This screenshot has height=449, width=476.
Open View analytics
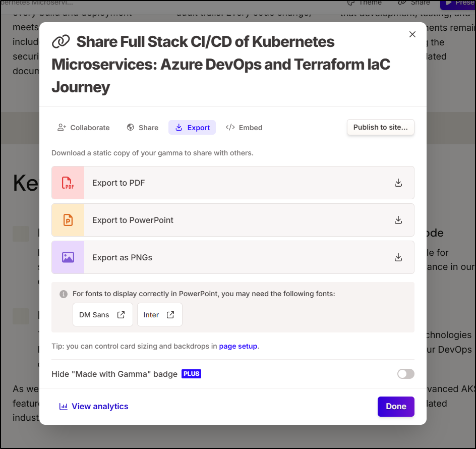(94, 407)
